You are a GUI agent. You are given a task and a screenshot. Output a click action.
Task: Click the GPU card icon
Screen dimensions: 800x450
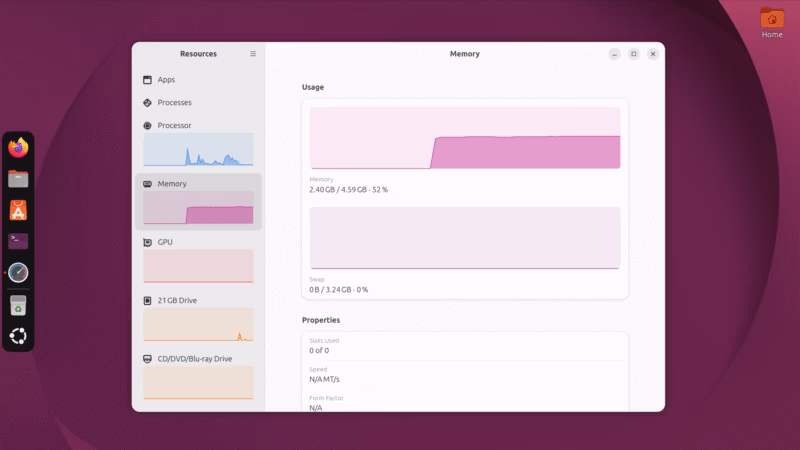tap(147, 242)
